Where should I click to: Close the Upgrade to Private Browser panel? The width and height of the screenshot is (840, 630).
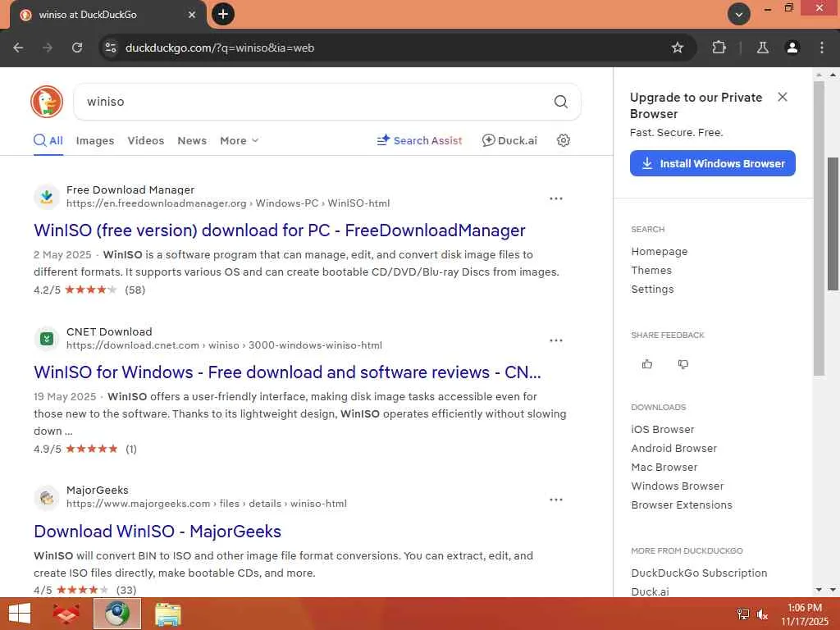coord(783,97)
